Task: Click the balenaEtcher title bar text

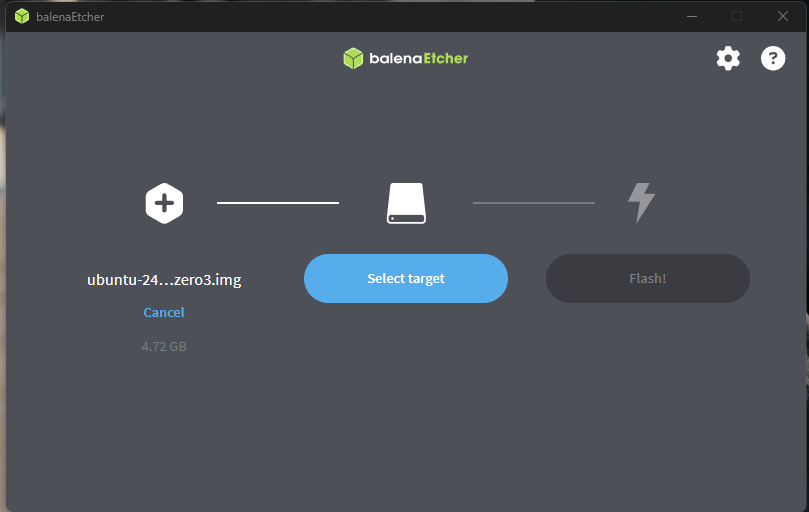Action: 70,17
